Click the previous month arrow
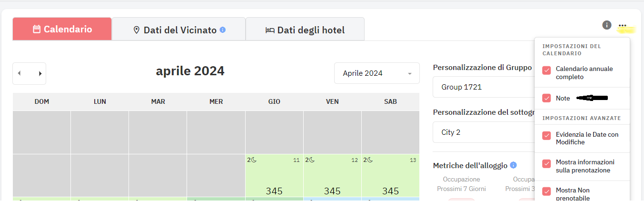This screenshot has width=644, height=211. [x=20, y=73]
